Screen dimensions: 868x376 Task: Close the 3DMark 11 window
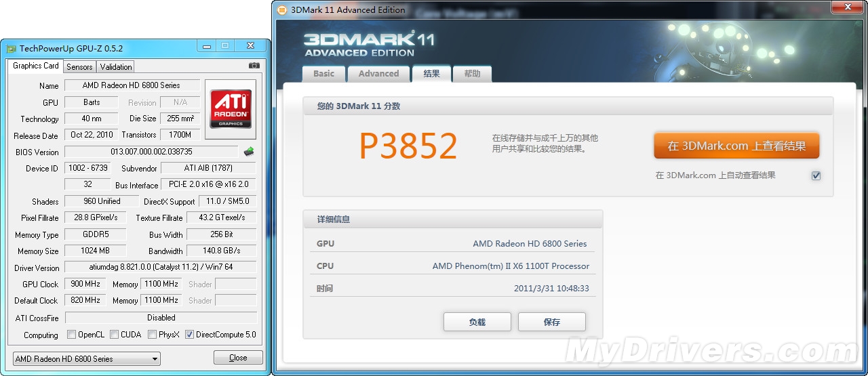click(x=847, y=8)
